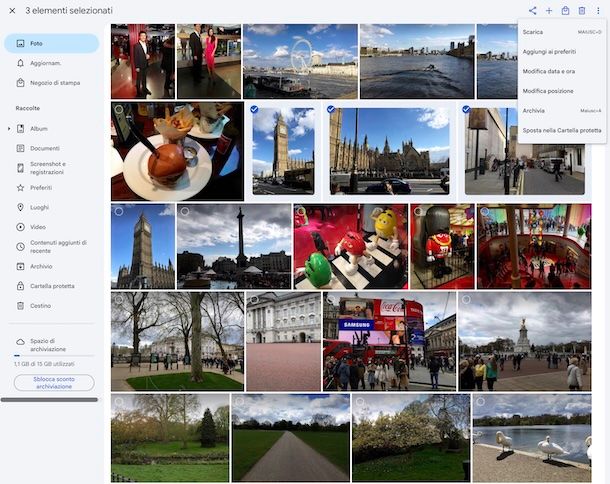Click Sblocca sconto archiviazione button
This screenshot has width=610, height=484.
tap(54, 382)
